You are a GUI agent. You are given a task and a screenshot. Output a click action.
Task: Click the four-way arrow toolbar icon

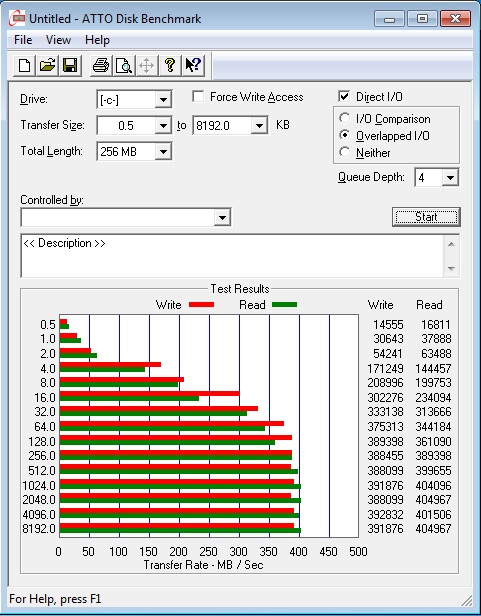tap(146, 65)
